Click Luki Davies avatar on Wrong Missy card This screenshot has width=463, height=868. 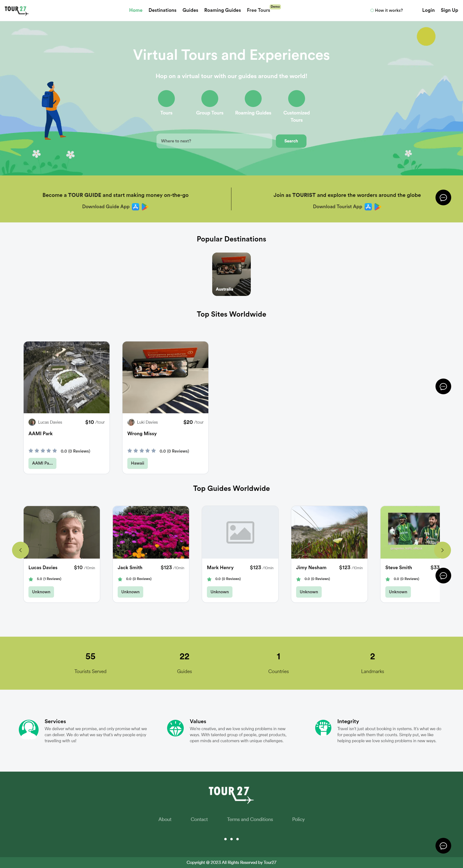coord(131,422)
